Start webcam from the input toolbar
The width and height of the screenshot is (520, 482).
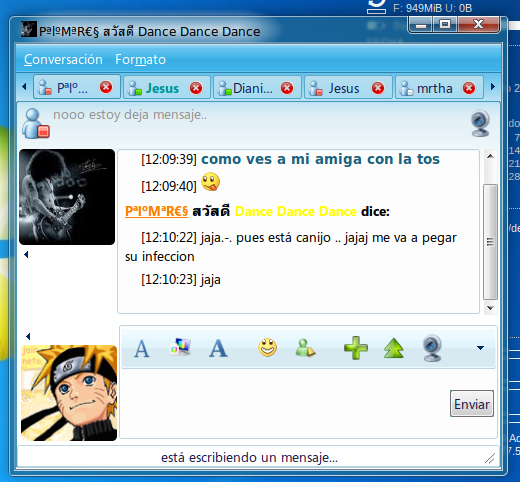(432, 348)
